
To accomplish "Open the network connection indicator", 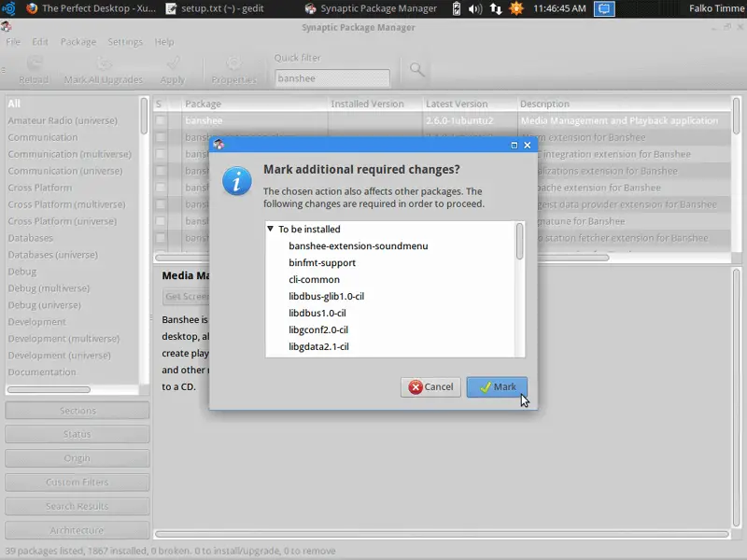I will click(x=496, y=8).
